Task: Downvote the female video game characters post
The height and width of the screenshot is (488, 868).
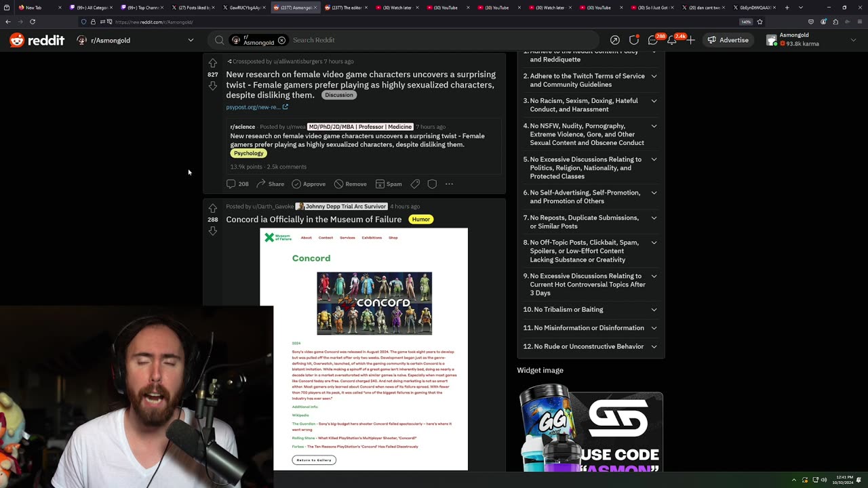Action: 213,86
